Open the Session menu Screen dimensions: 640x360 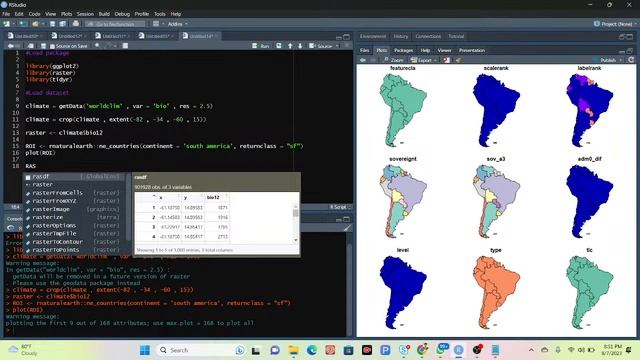coord(85,14)
